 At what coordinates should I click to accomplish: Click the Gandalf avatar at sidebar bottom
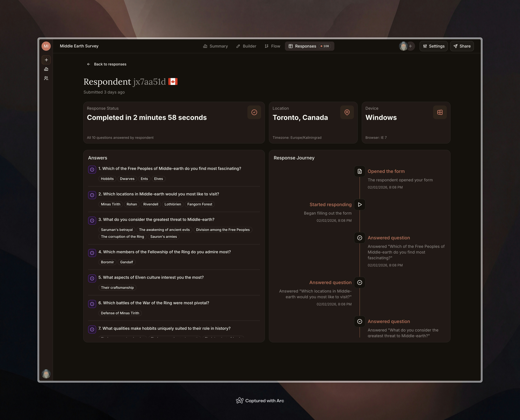(46, 374)
